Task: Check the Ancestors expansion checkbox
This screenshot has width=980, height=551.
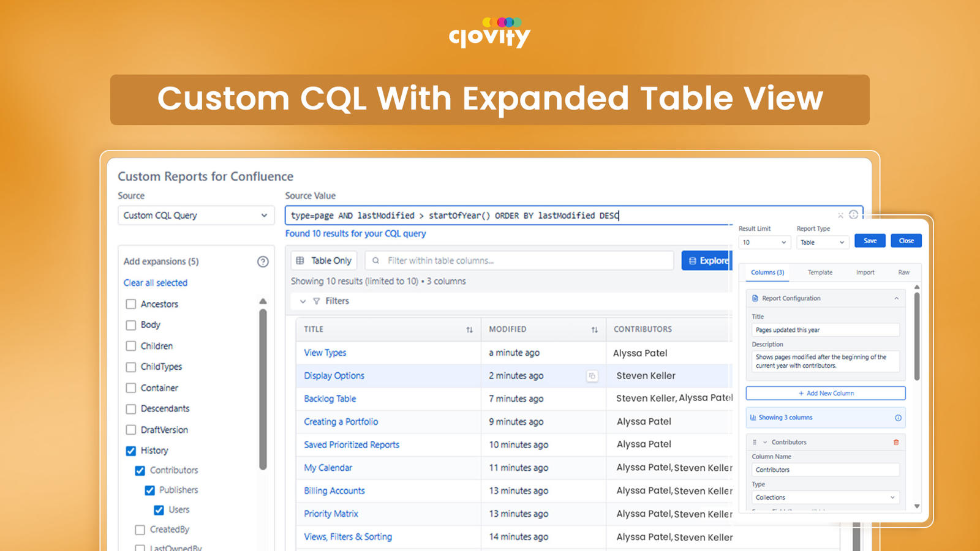Action: pos(130,304)
